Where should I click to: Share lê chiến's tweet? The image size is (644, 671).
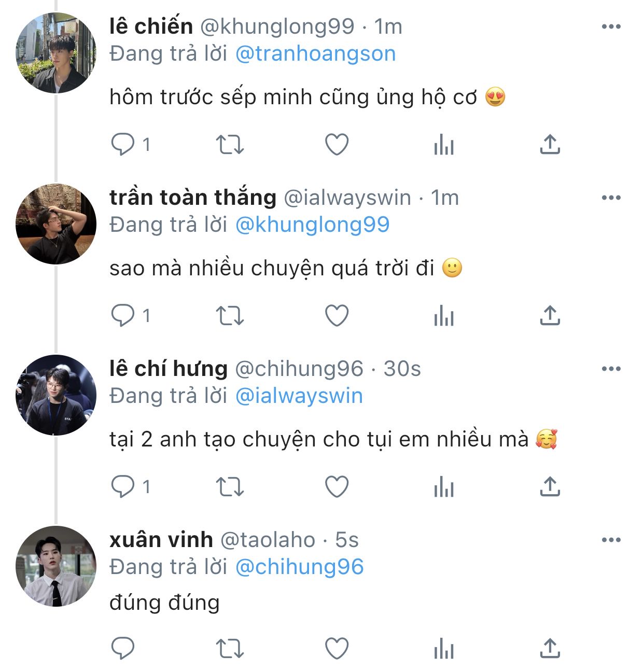[550, 145]
